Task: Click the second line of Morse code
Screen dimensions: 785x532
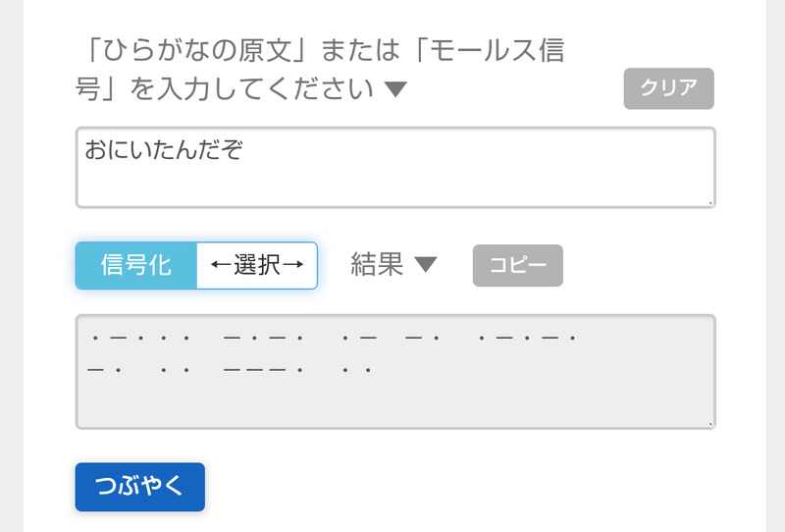Action: (229, 370)
